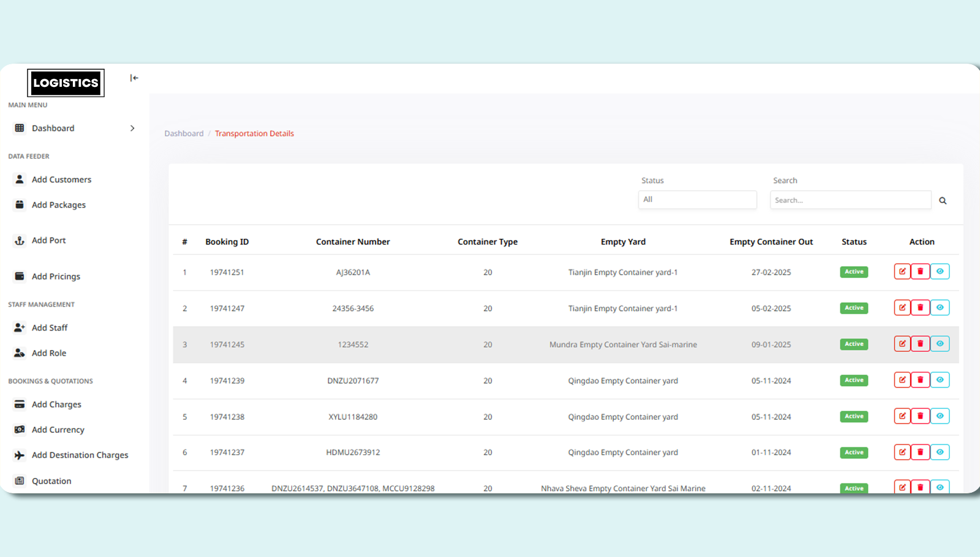Open Add Customers in the sidebar

61,179
